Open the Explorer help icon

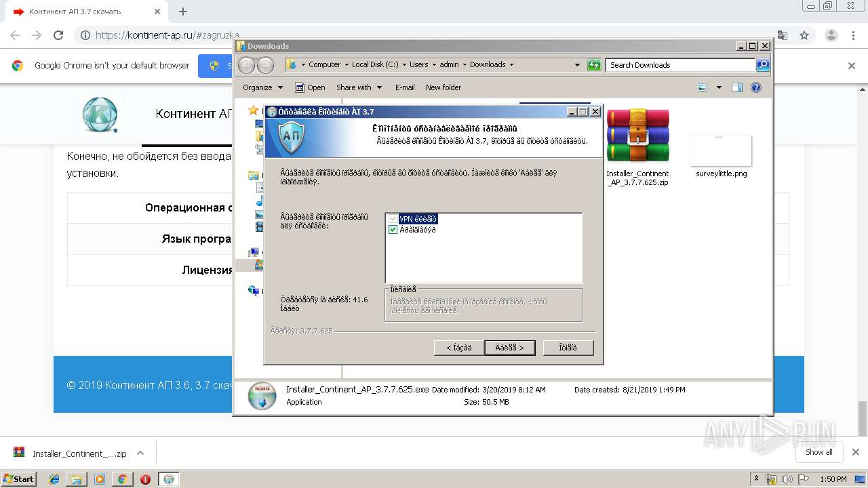tap(756, 87)
